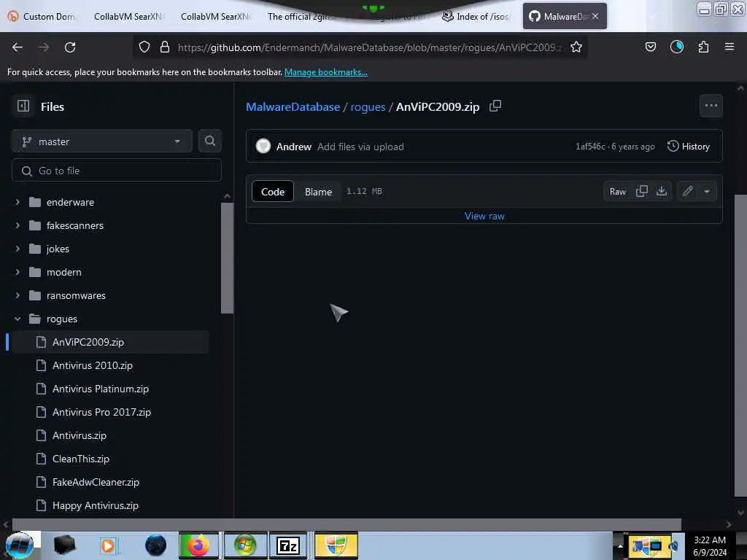Viewport: 747px width, 560px height.
Task: Open the History commits link
Action: point(689,146)
